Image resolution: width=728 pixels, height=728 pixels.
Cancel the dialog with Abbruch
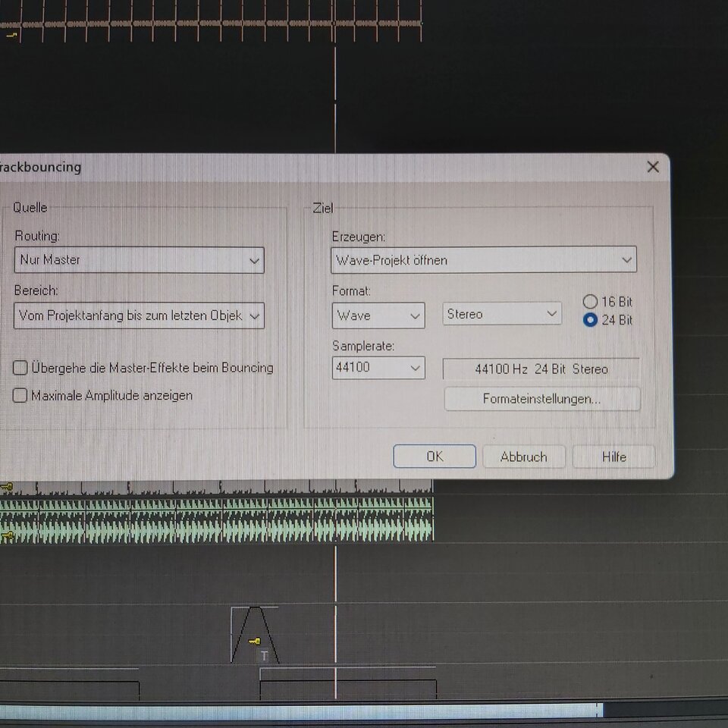(524, 457)
